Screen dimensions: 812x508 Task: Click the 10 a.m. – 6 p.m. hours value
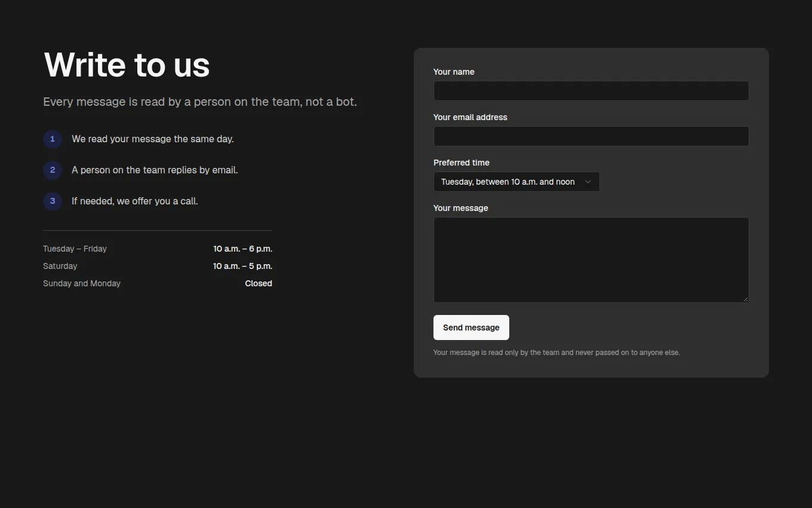(242, 249)
